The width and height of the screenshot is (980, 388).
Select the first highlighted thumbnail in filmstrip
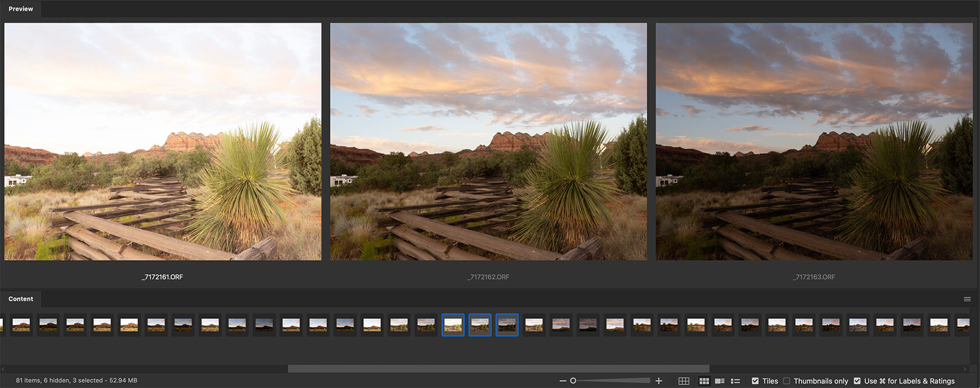click(453, 324)
